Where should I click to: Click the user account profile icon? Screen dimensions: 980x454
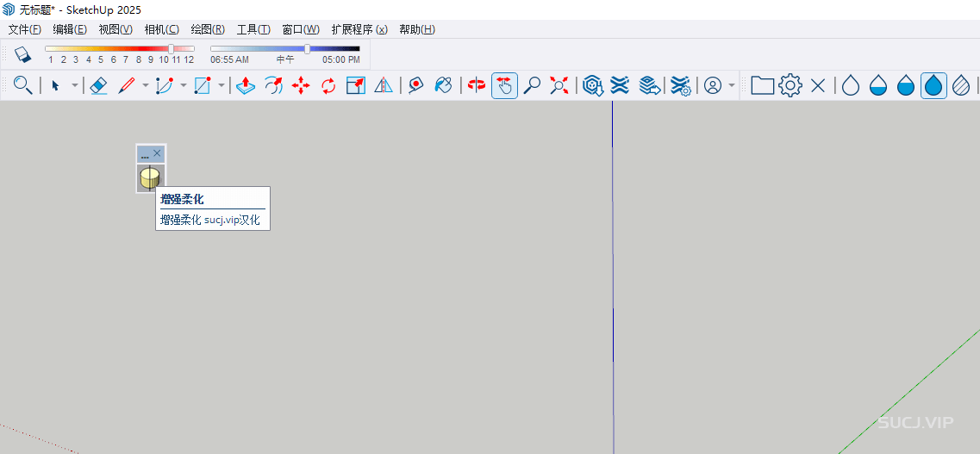[x=713, y=85]
